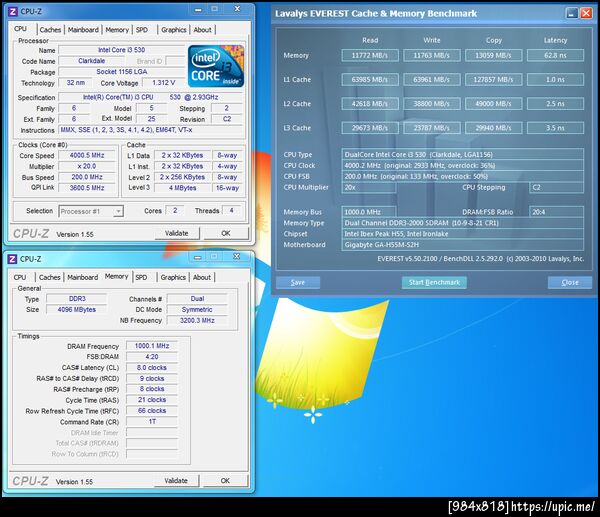
Task: Open Graphics tab in top CPU-Z window
Action: 173,30
